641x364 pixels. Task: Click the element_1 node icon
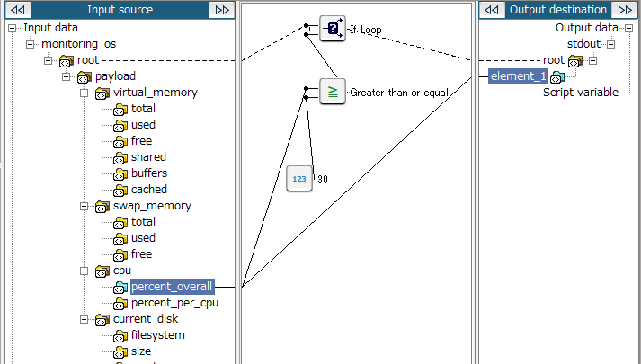pos(558,76)
